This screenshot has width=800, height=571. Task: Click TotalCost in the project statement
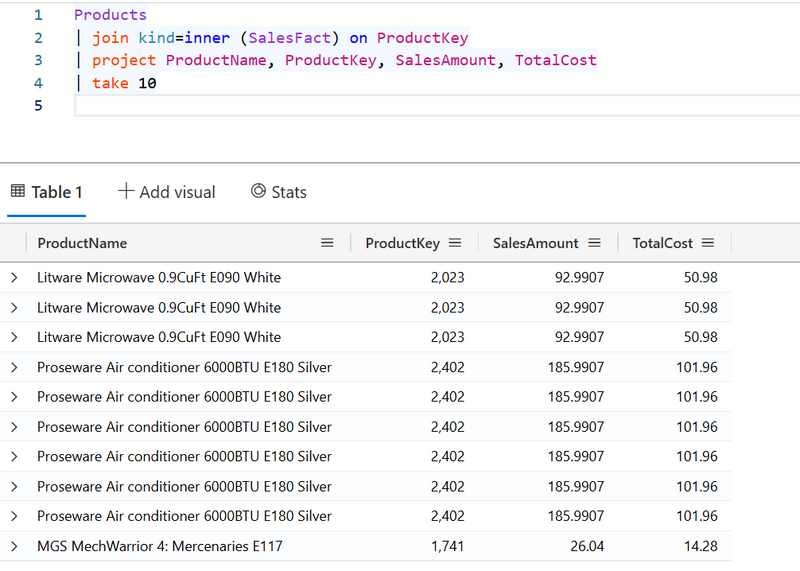[x=556, y=60]
